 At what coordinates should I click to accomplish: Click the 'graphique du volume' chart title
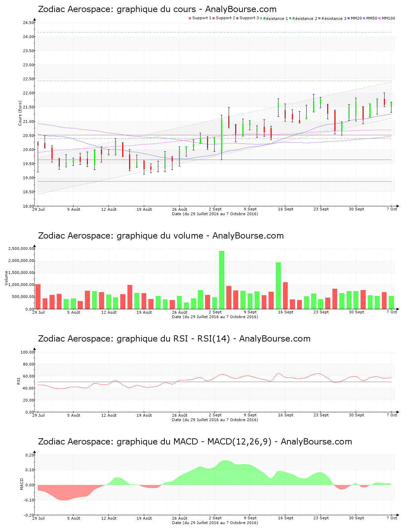coord(161,236)
